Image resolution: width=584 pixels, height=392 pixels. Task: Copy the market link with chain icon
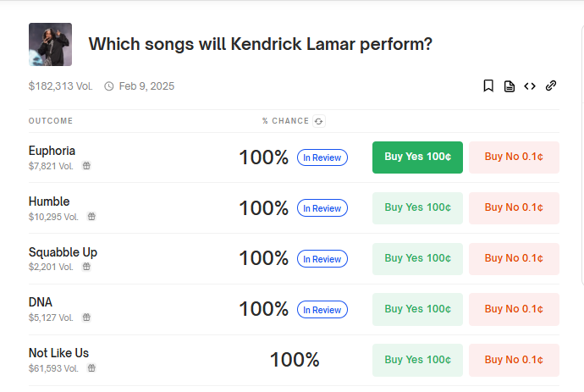coord(551,86)
